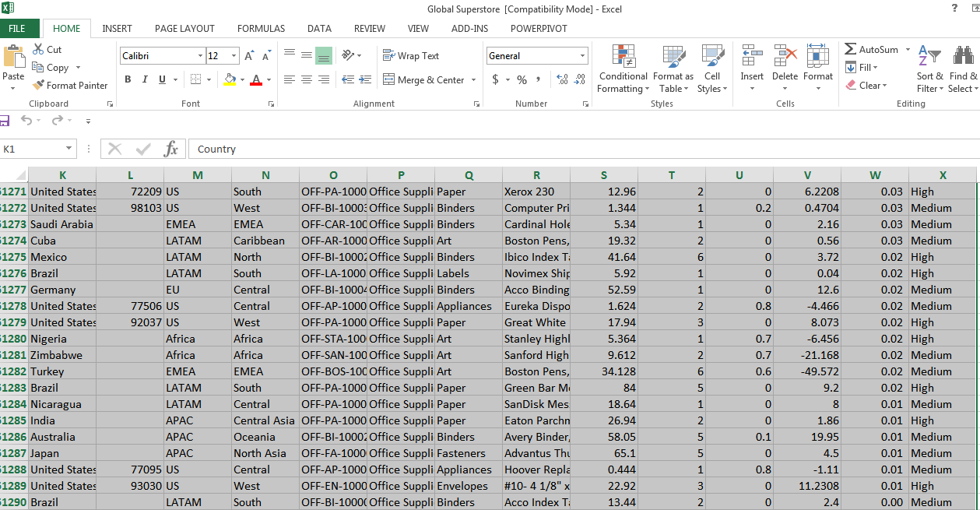Open Merge & Center dropdown arrow
This screenshot has height=510, width=980.
(x=472, y=79)
